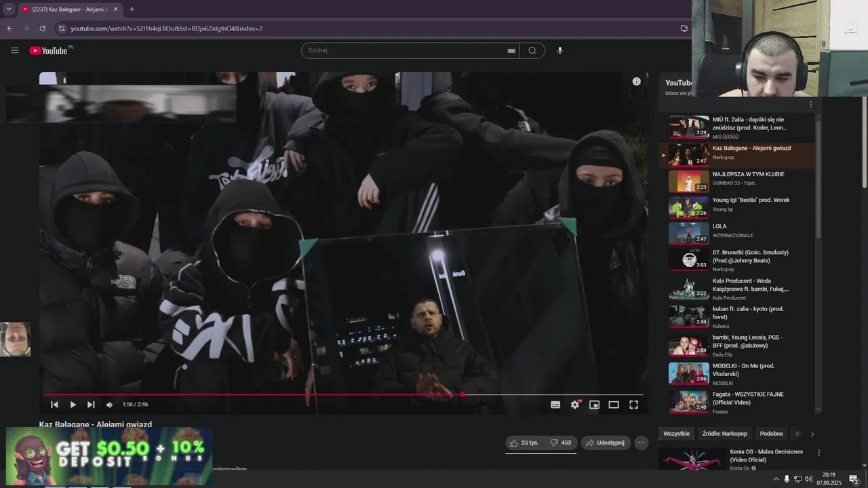Enable miniplayer mode
The width and height of the screenshot is (868, 488).
594,405
